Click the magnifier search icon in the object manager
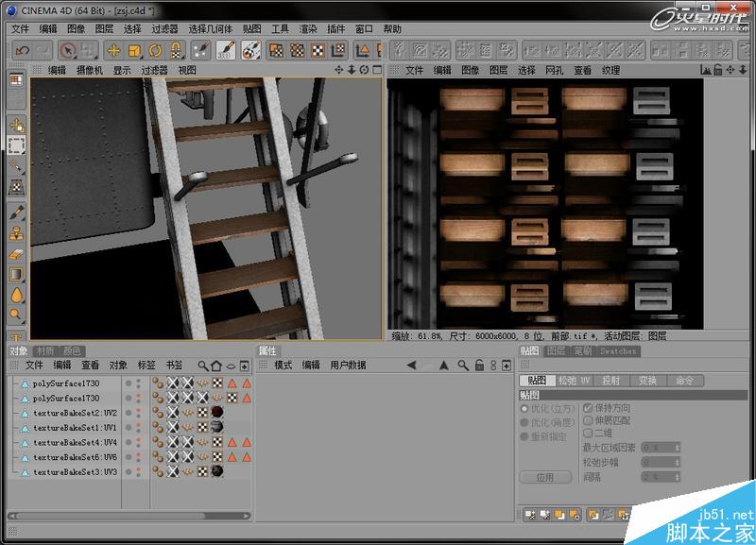The image size is (756, 545). pos(200,365)
